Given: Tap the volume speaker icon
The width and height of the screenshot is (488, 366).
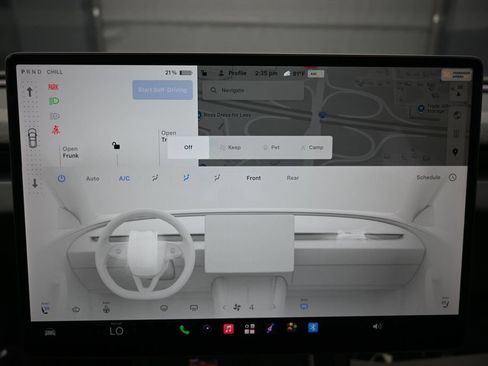Looking at the screenshot, I should point(377,326).
